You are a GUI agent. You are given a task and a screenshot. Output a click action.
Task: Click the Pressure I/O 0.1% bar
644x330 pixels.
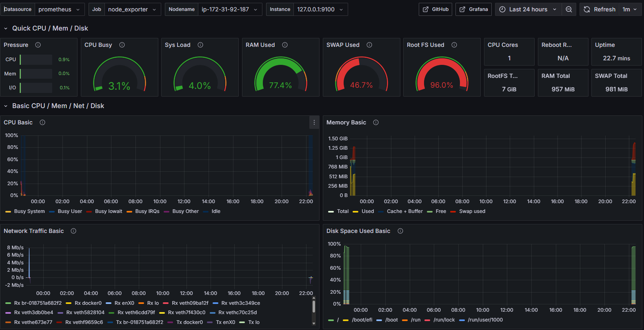click(37, 88)
